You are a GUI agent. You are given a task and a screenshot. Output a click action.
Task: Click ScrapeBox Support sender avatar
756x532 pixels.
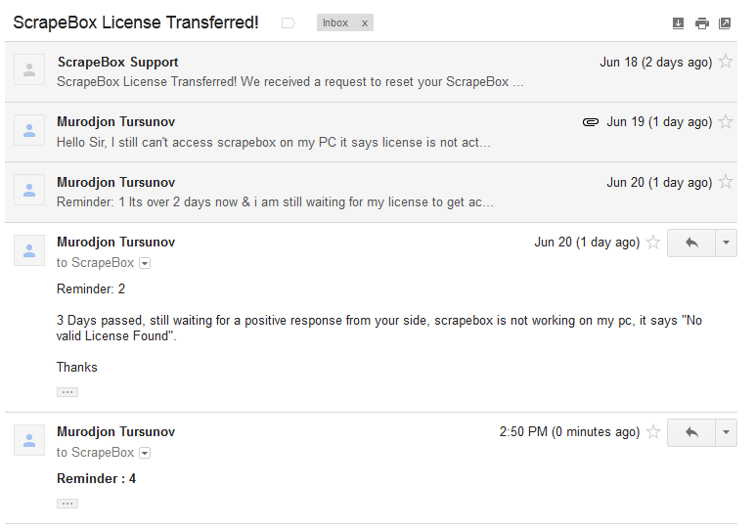click(29, 69)
